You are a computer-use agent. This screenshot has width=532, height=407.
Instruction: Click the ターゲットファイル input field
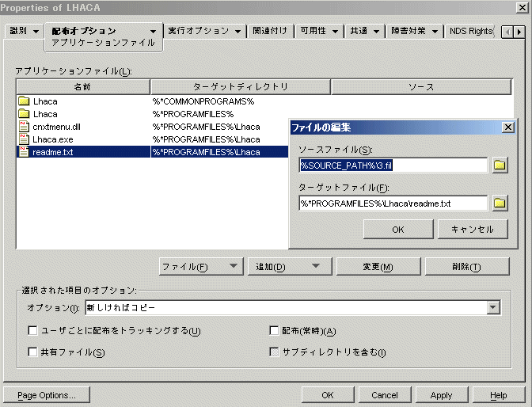[x=393, y=203]
